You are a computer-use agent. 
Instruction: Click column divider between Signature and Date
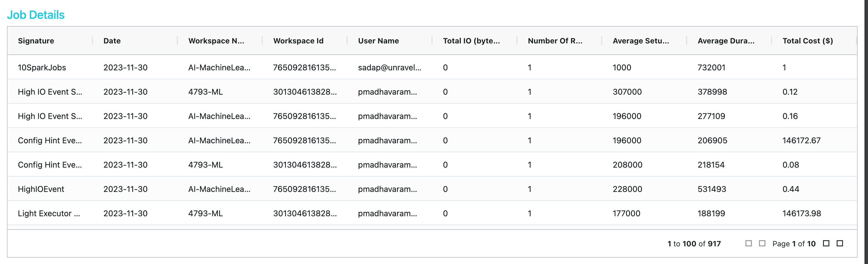[x=92, y=41]
